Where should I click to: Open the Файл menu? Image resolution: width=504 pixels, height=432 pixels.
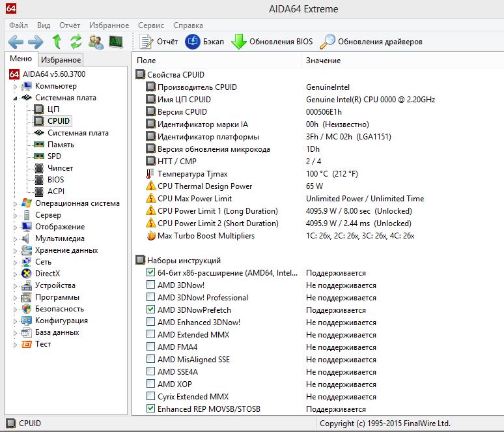coord(18,25)
